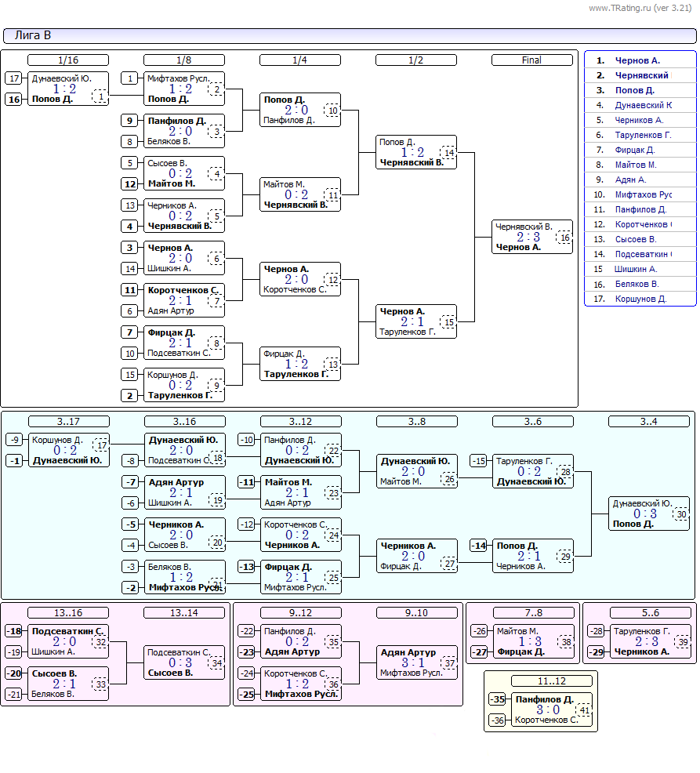Select the "11..12" placement header

[552, 680]
